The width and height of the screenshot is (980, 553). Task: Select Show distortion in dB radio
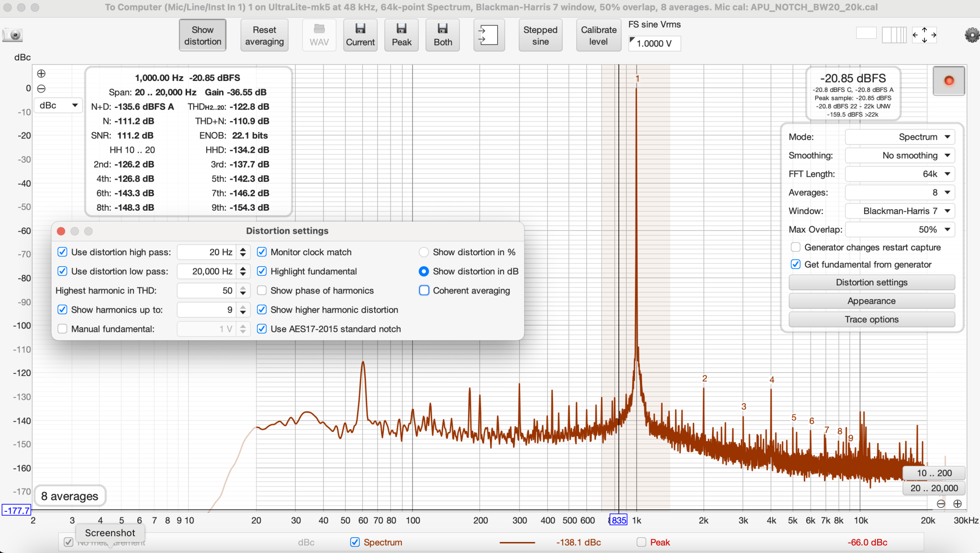423,271
